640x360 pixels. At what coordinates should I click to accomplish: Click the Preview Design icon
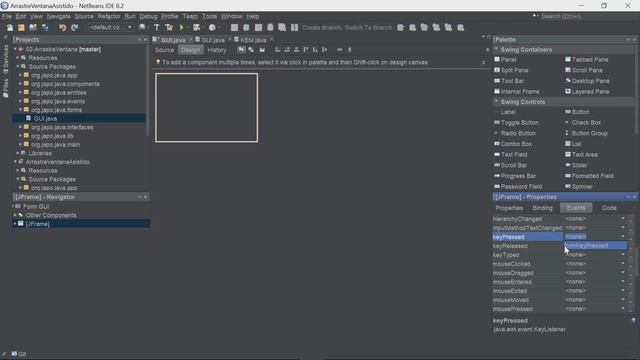coord(262,50)
